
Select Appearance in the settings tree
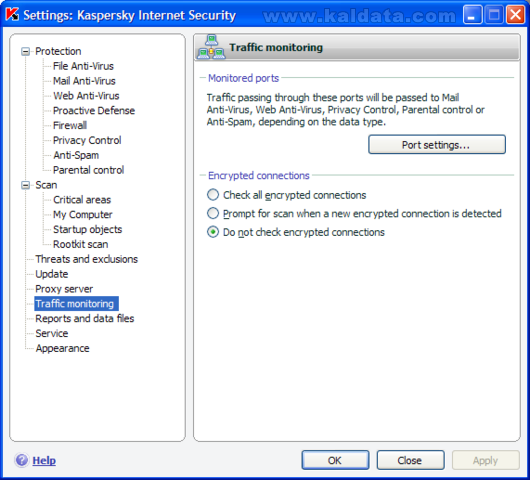63,348
